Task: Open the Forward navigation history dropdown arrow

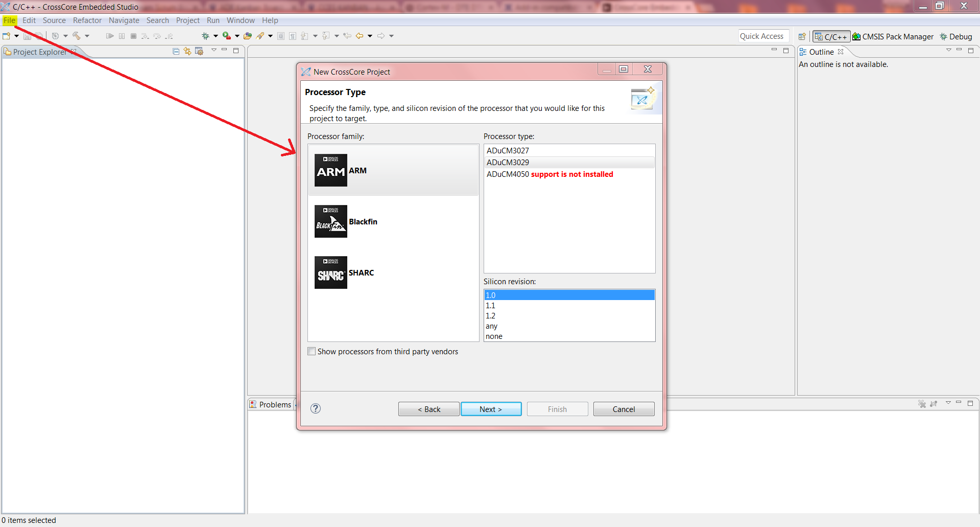Action: [x=392, y=36]
